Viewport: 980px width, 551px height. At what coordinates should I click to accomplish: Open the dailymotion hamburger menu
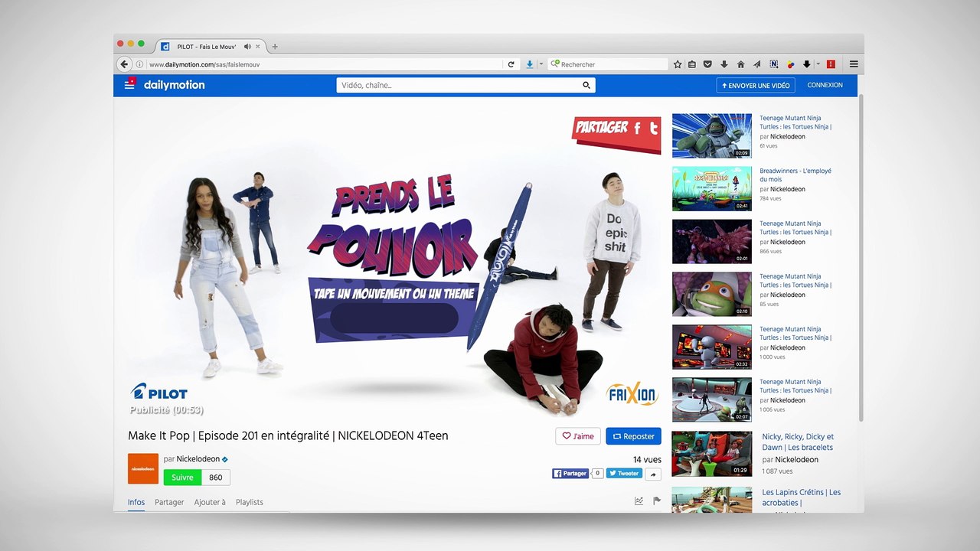(x=129, y=85)
